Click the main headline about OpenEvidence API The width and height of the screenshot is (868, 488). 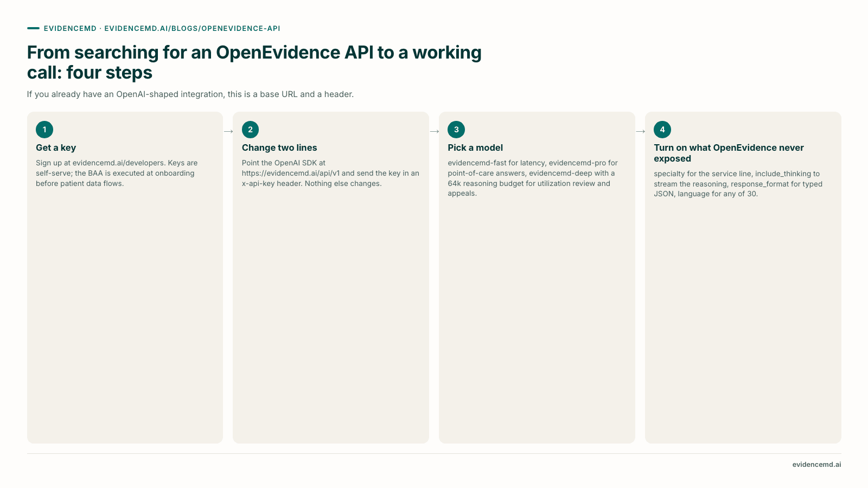click(254, 62)
